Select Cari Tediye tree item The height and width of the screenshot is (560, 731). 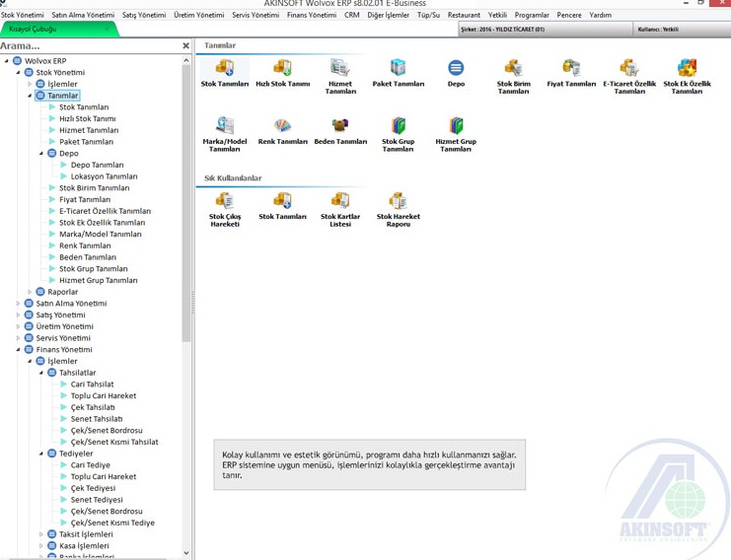pyautogui.click(x=91, y=465)
